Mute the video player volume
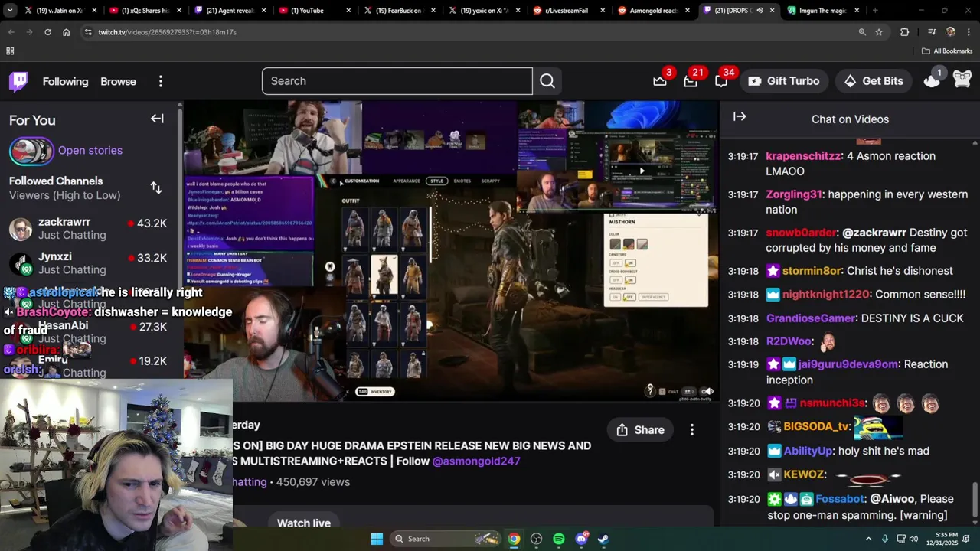 click(707, 391)
